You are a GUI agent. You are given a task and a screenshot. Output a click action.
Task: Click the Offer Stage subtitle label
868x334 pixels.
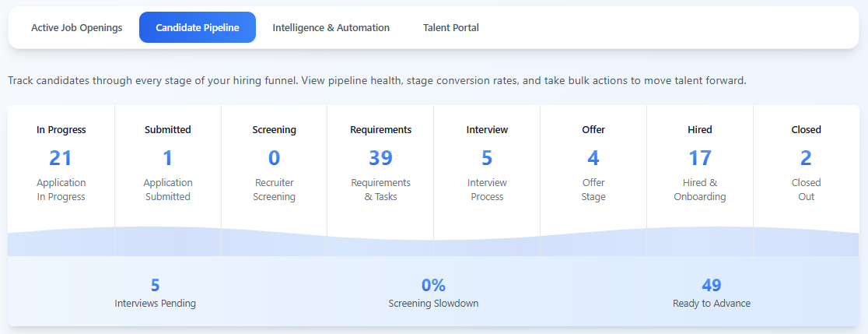[593, 190]
